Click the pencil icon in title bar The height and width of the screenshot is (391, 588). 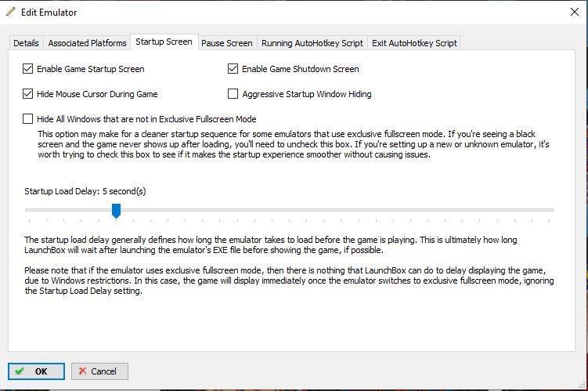11,12
